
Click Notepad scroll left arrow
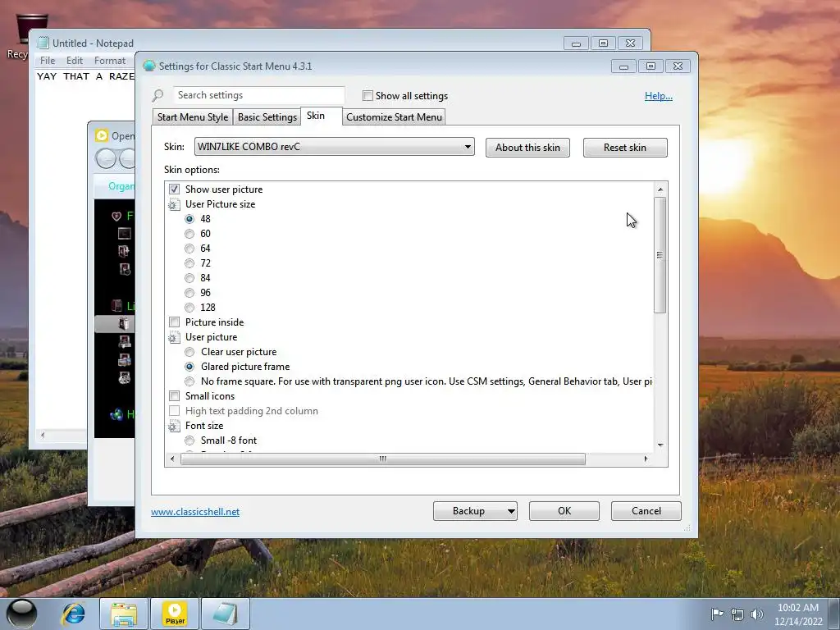43,435
